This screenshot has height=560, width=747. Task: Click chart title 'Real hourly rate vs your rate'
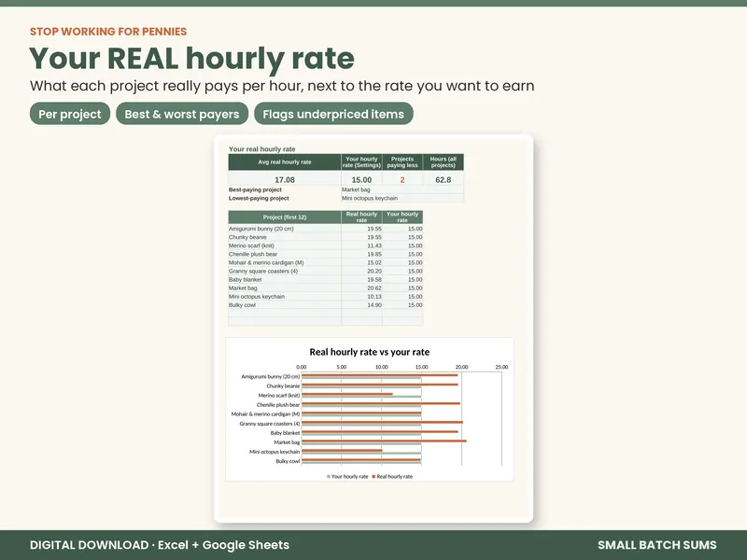[x=369, y=352]
